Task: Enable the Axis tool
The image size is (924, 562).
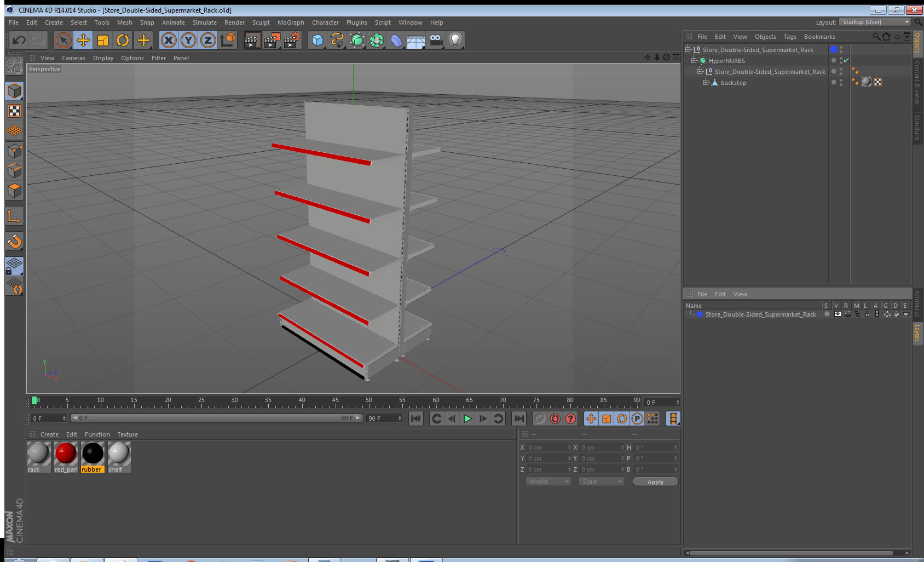Action: [x=14, y=216]
